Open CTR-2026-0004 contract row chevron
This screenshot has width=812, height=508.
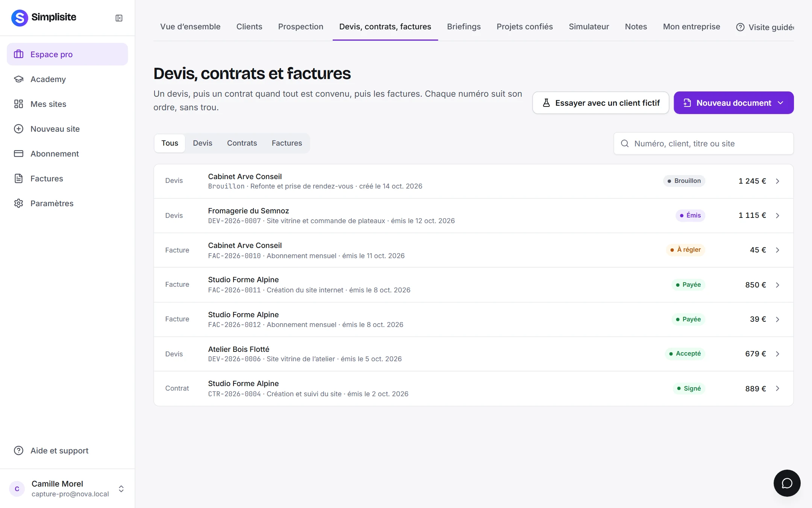(x=777, y=388)
